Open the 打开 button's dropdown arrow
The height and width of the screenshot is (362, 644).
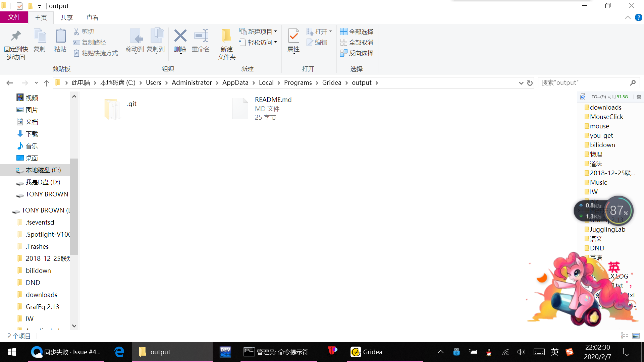[x=330, y=31]
